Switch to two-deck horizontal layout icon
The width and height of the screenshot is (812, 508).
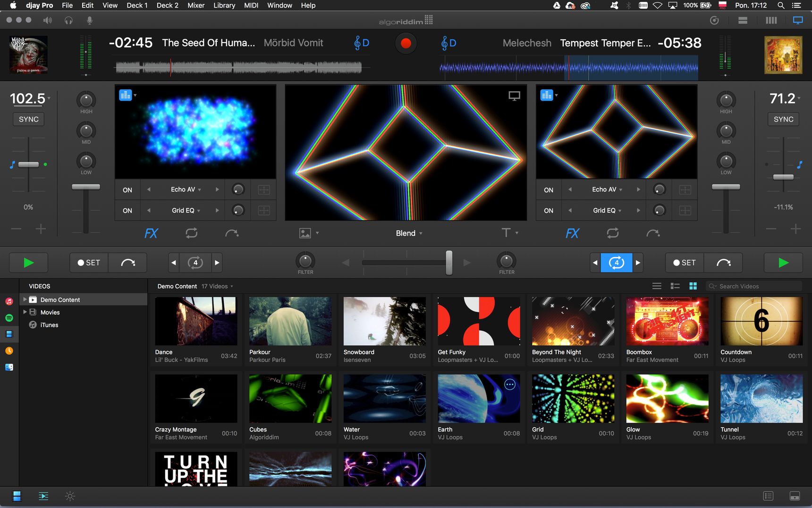pos(743,20)
